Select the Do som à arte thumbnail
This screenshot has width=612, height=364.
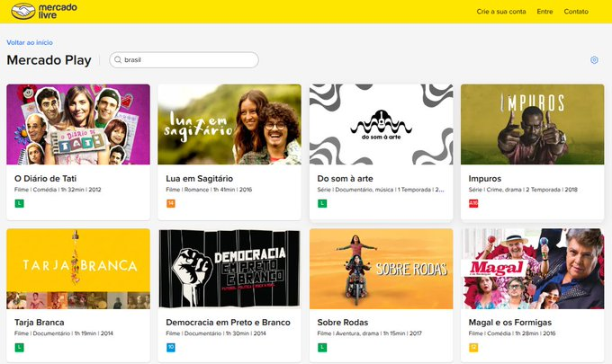coord(381,124)
